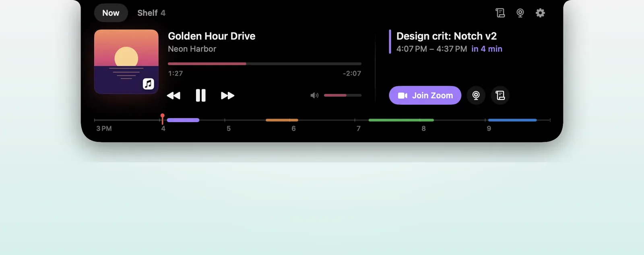This screenshot has width=644, height=255.
Task: Click the red current-time marker on the timeline
Action: click(x=163, y=119)
